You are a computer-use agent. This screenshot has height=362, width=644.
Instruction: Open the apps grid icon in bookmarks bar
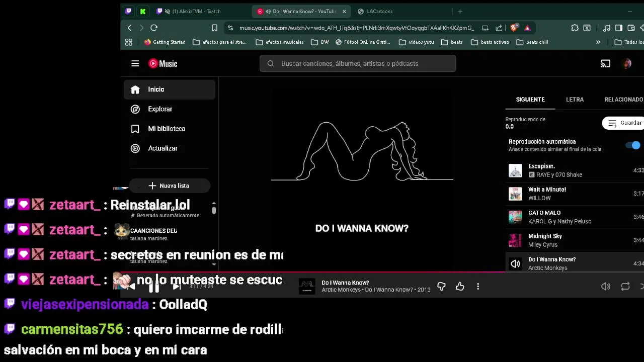pyautogui.click(x=128, y=42)
